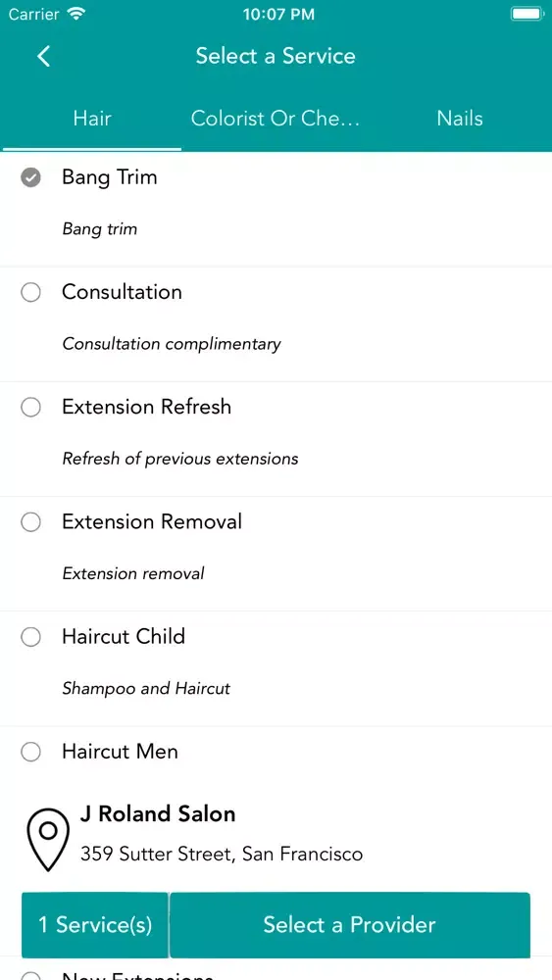Tap the 359 Sutter Street address
Image resolution: width=552 pixels, height=980 pixels.
[222, 854]
